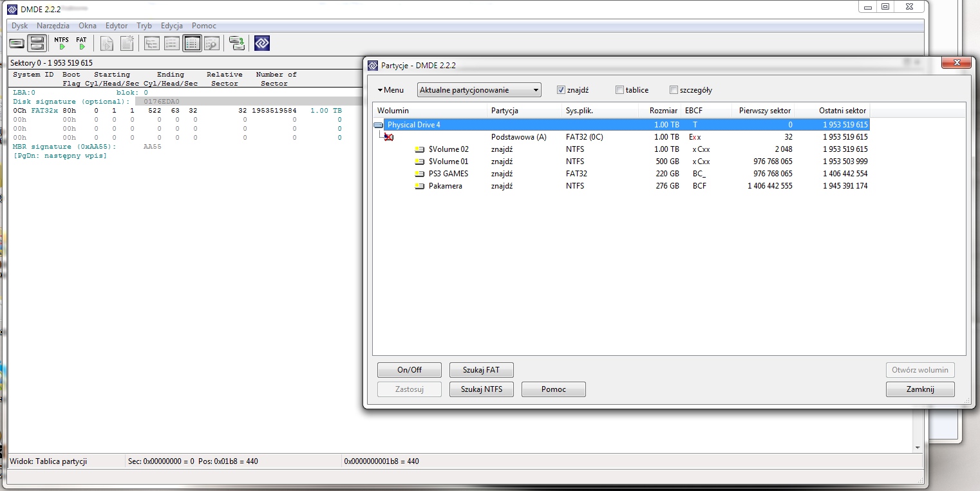The width and height of the screenshot is (980, 491).
Task: Click the Pierwszy sektor column header
Action: tap(763, 111)
